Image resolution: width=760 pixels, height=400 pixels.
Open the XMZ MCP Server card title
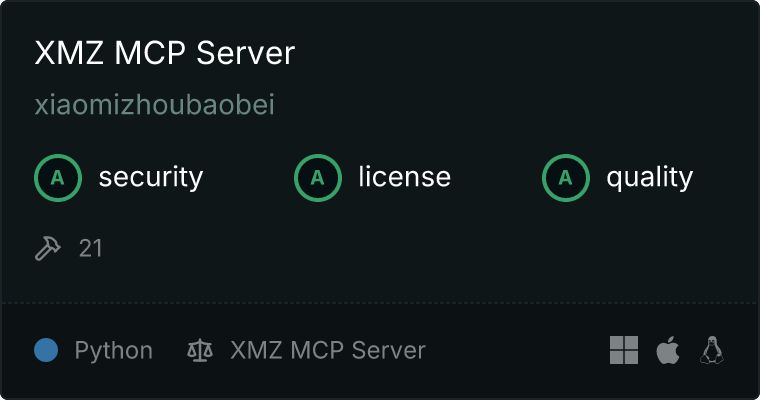(x=164, y=52)
